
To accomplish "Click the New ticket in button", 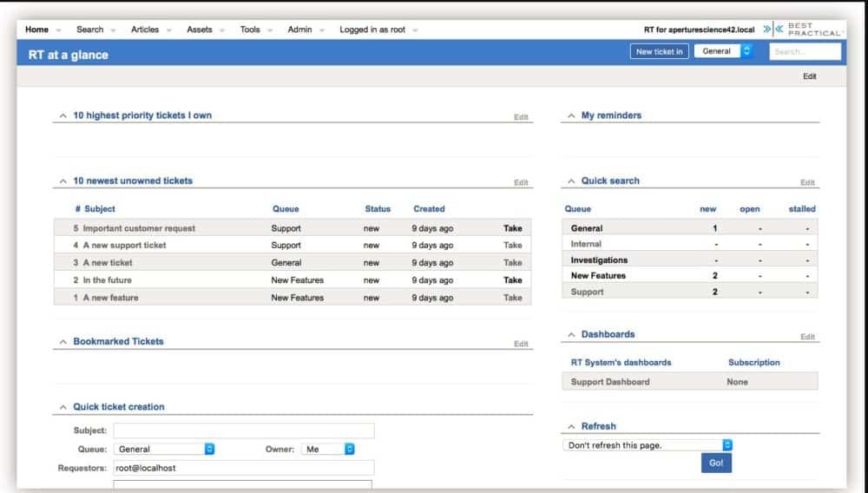I will tap(660, 51).
